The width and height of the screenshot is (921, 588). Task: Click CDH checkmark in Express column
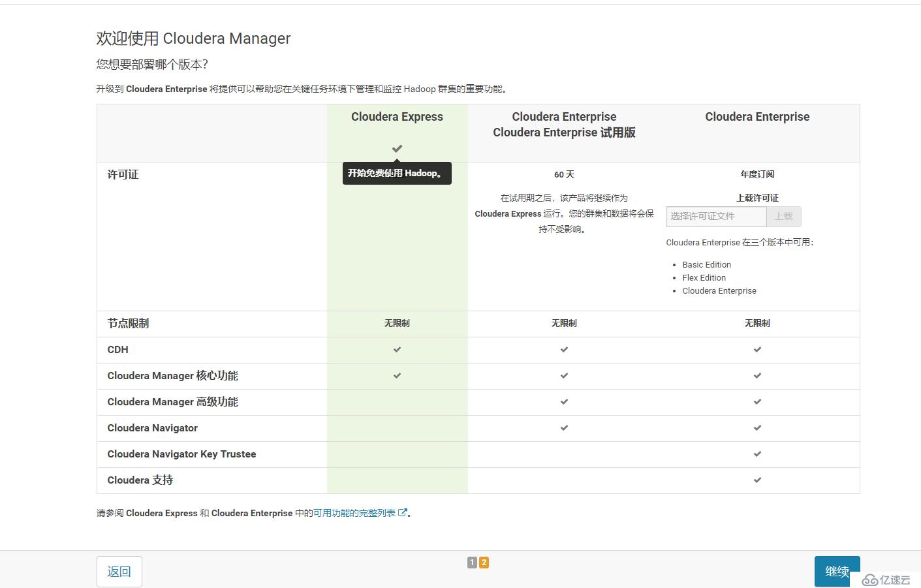point(397,350)
